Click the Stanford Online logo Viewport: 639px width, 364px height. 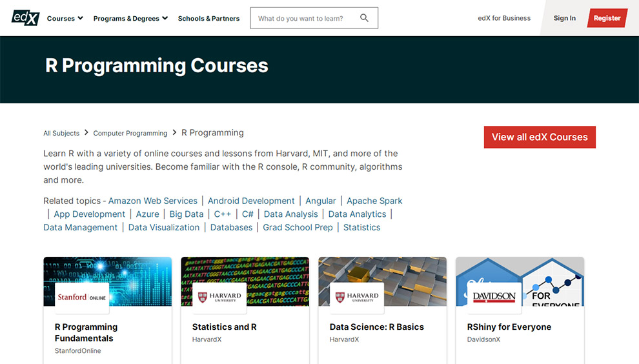click(82, 298)
